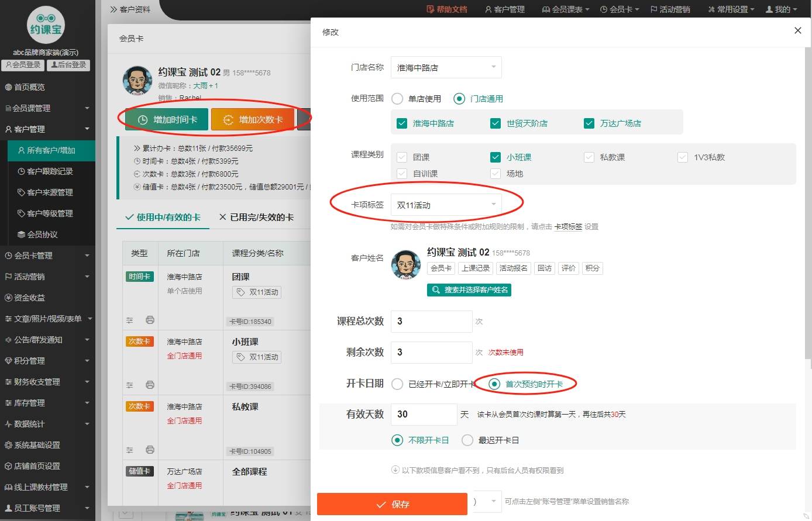Select 首次预约时开卡 radio option

(x=494, y=384)
